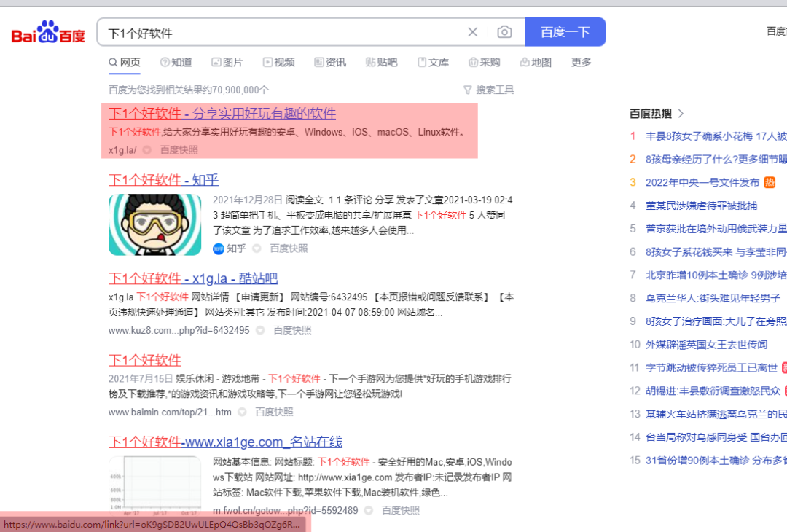The width and height of the screenshot is (787, 532).
Task: Click the shield icon beside www.kuz8.com URL
Action: pos(260,330)
